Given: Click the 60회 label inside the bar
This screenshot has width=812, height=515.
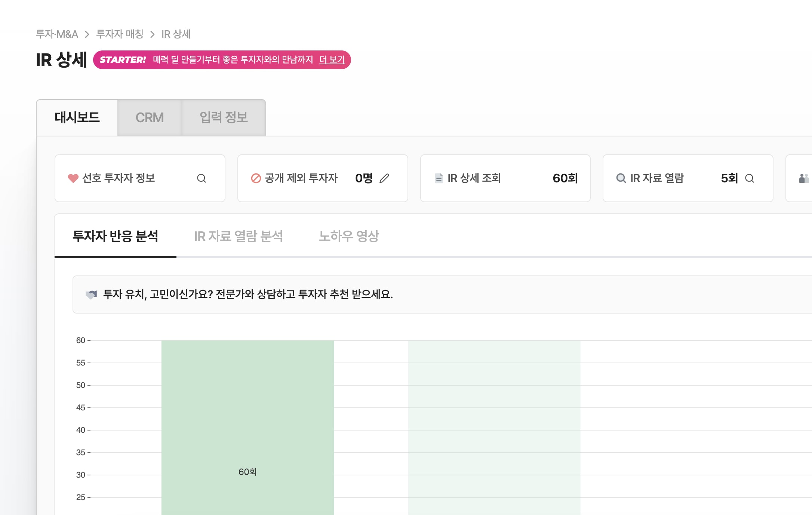Looking at the screenshot, I should [x=247, y=472].
